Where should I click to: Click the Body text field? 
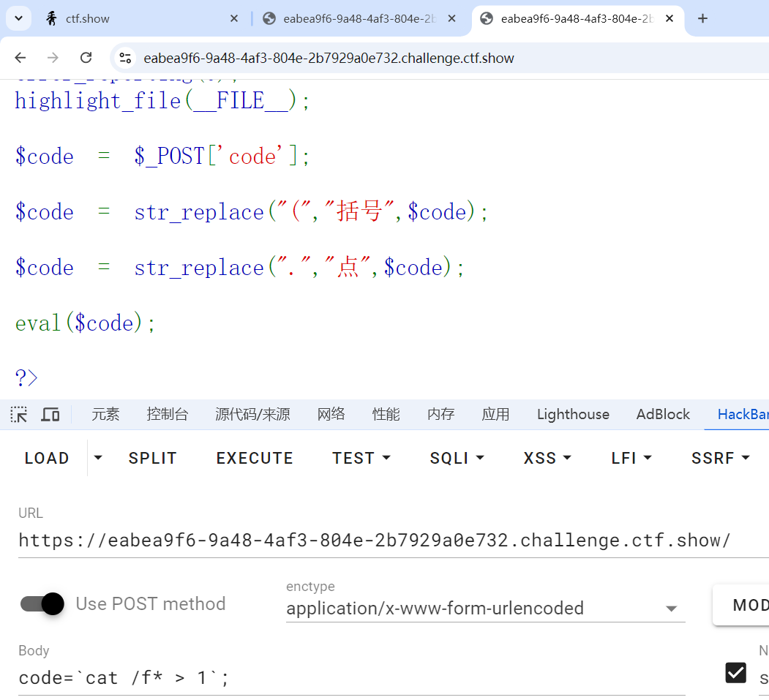pyautogui.click(x=351, y=678)
